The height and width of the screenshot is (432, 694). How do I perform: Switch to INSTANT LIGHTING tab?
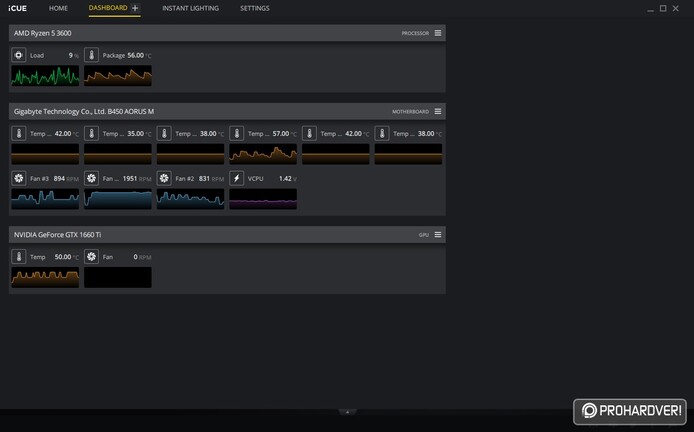190,8
